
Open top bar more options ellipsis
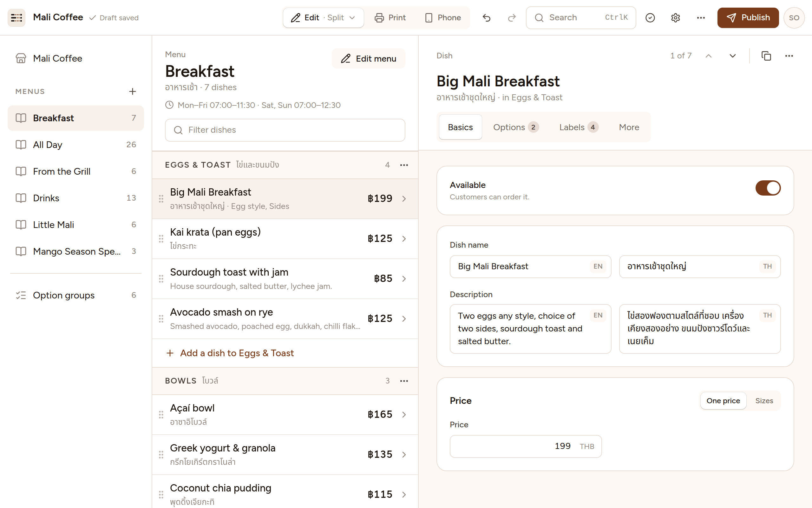point(701,17)
